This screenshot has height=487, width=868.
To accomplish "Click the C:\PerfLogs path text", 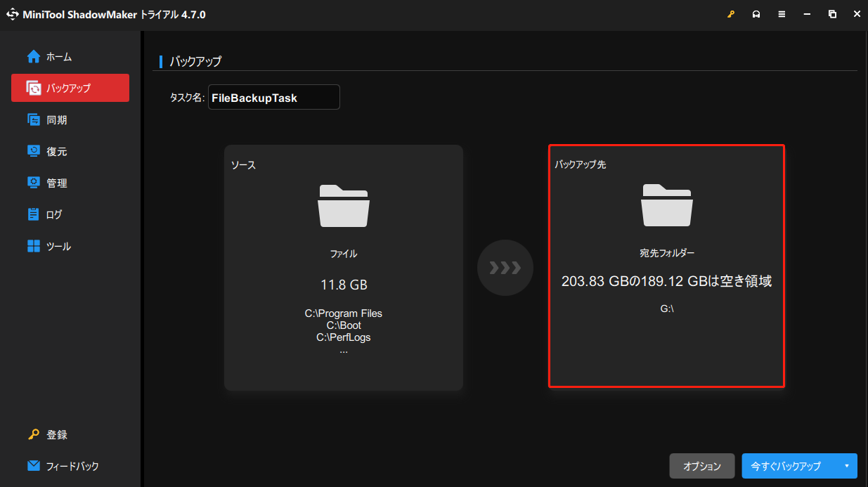I will coord(344,337).
